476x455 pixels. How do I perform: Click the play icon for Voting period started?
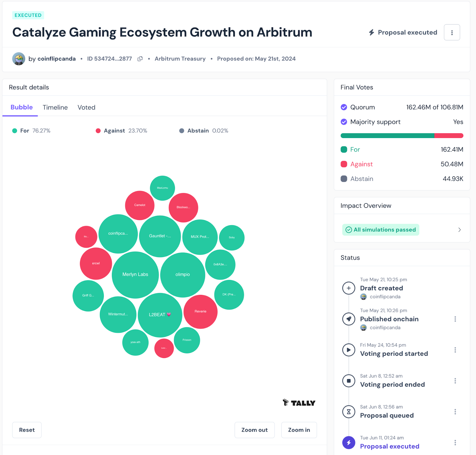(348, 350)
